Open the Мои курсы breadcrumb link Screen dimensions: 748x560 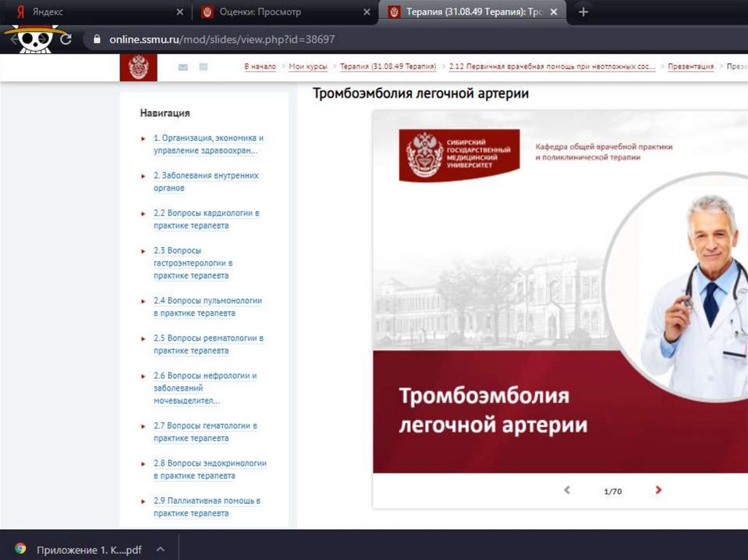pyautogui.click(x=308, y=66)
